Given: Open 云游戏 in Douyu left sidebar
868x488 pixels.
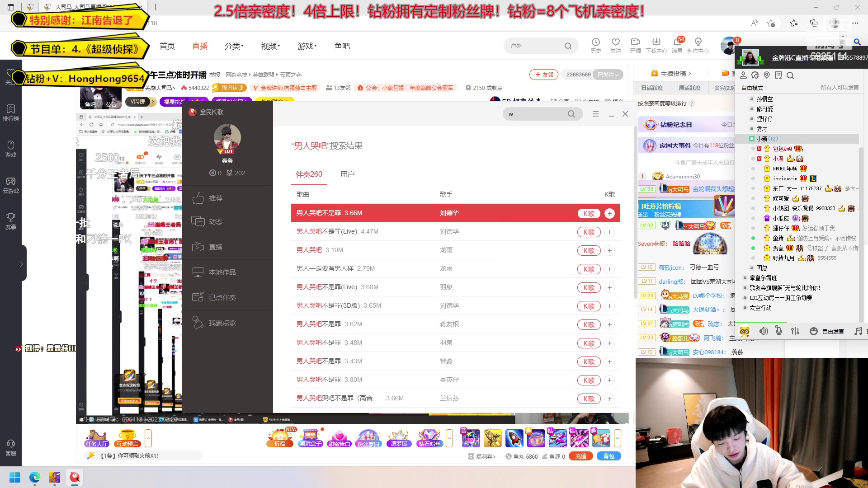Looking at the screenshot, I should pyautogui.click(x=11, y=185).
